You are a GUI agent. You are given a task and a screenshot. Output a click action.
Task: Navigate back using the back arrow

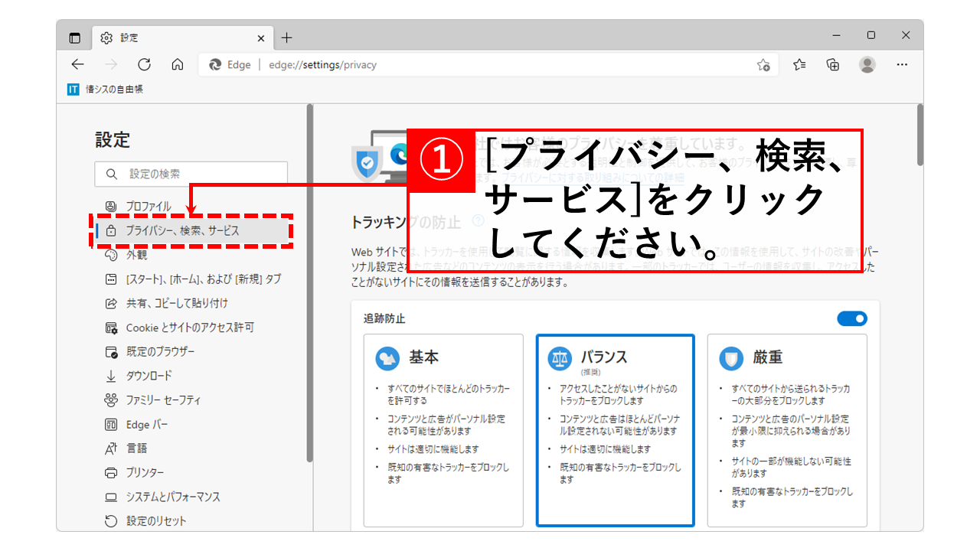[x=77, y=64]
